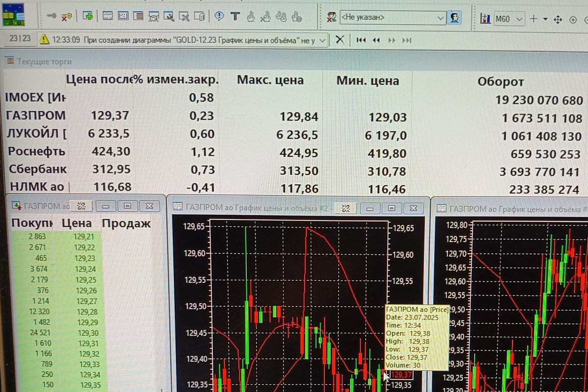Click the bold T text icon

coord(235,17)
